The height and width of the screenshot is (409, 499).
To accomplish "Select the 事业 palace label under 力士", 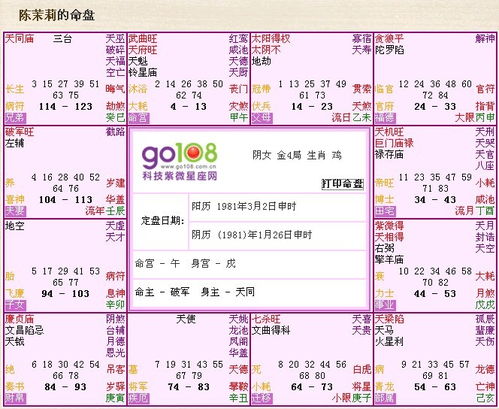I will [x=385, y=305].
